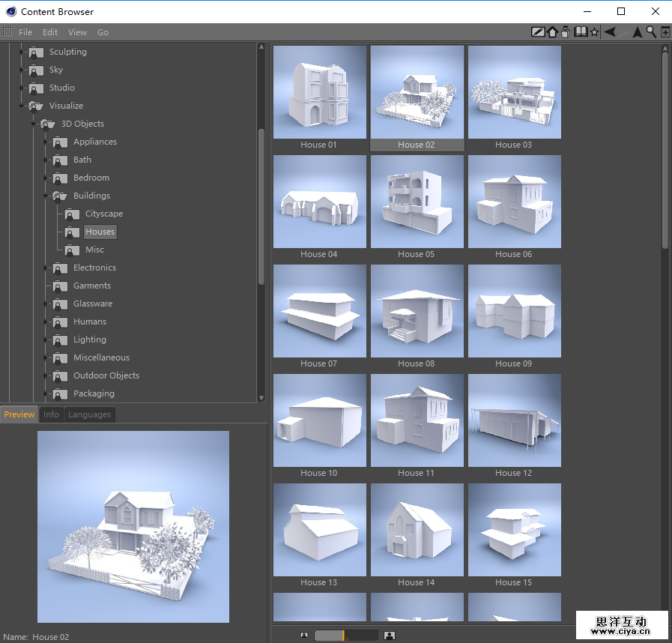Viewport: 672px width, 643px height.
Task: Open the View menu
Action: pyautogui.click(x=77, y=32)
